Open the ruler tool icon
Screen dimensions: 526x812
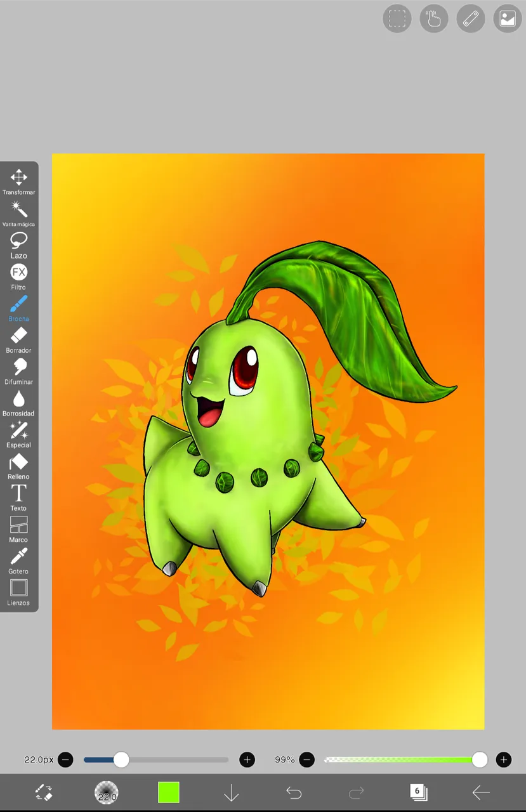coord(471,18)
